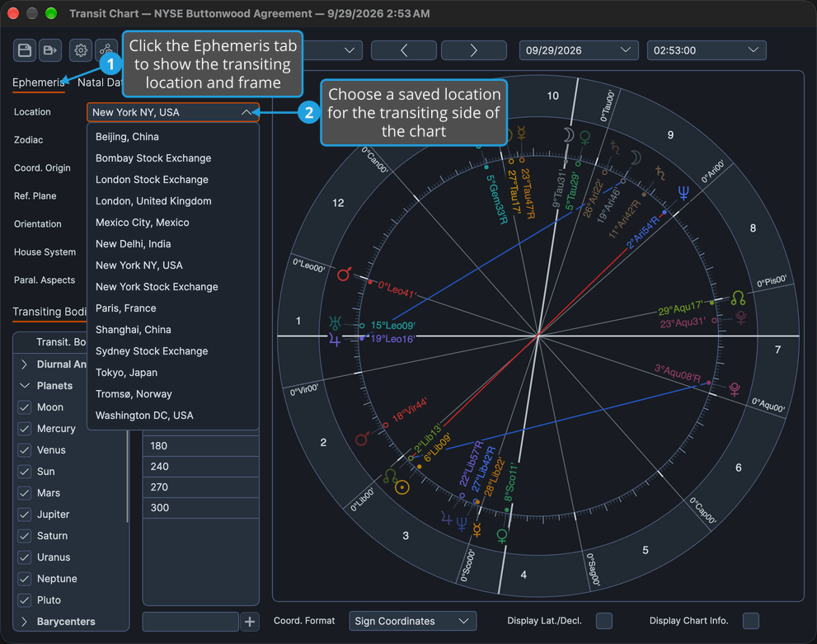
Task: Uncheck the Neptune checkbox
Action: pyautogui.click(x=25, y=578)
